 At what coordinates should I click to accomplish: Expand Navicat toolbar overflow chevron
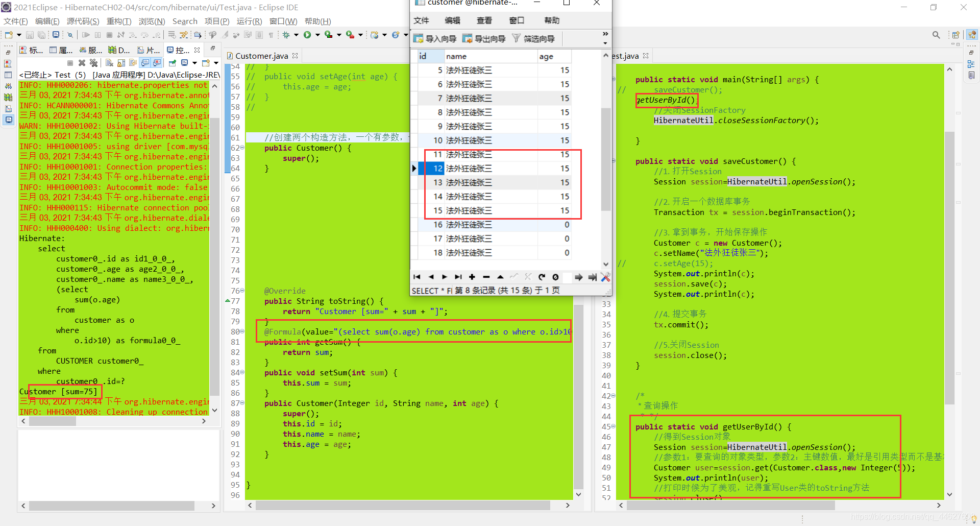pos(605,34)
